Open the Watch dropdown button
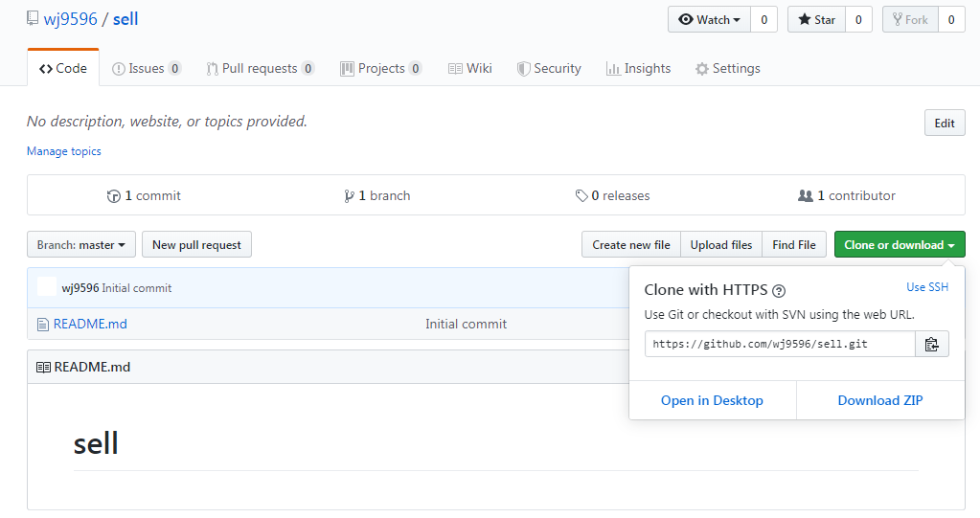980x518 pixels. [710, 19]
